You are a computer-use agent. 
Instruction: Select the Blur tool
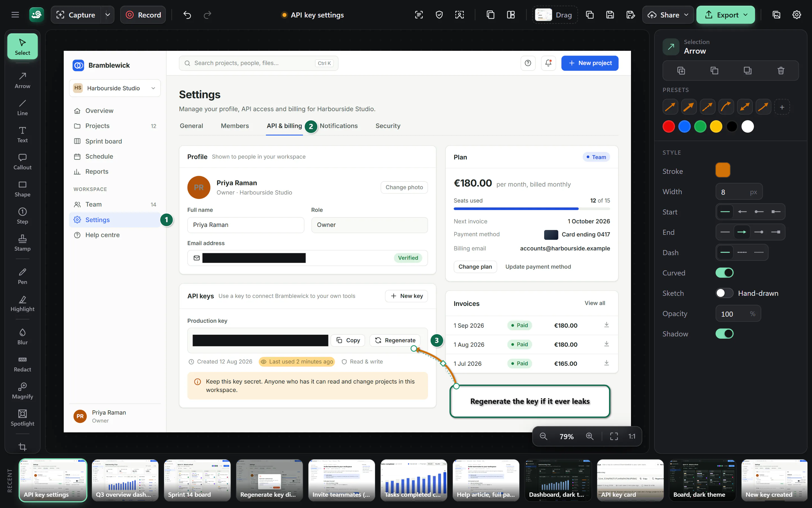tap(23, 337)
